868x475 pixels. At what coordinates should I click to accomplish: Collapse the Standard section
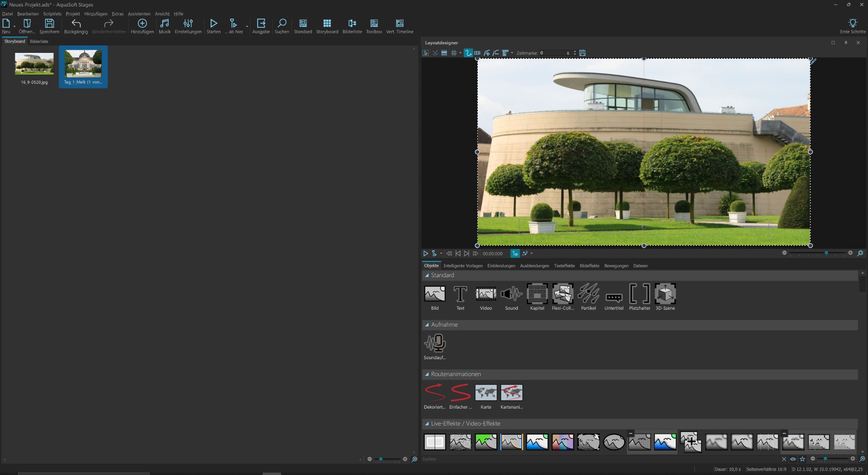427,275
